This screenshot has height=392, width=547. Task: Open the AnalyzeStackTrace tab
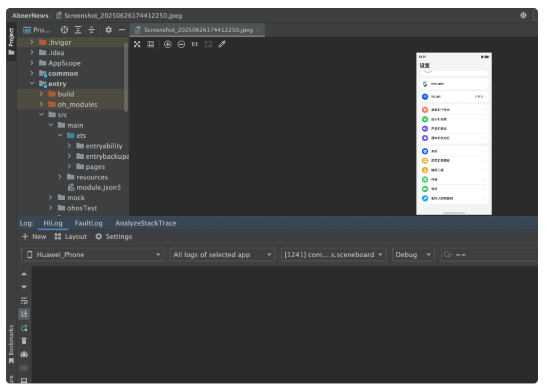146,223
